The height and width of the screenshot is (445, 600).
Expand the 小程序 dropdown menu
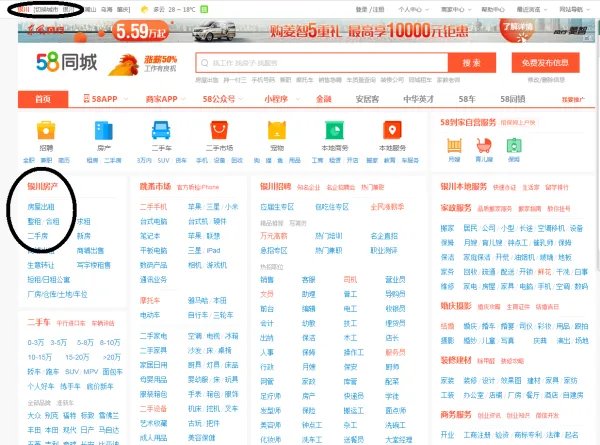pyautogui.click(x=298, y=99)
